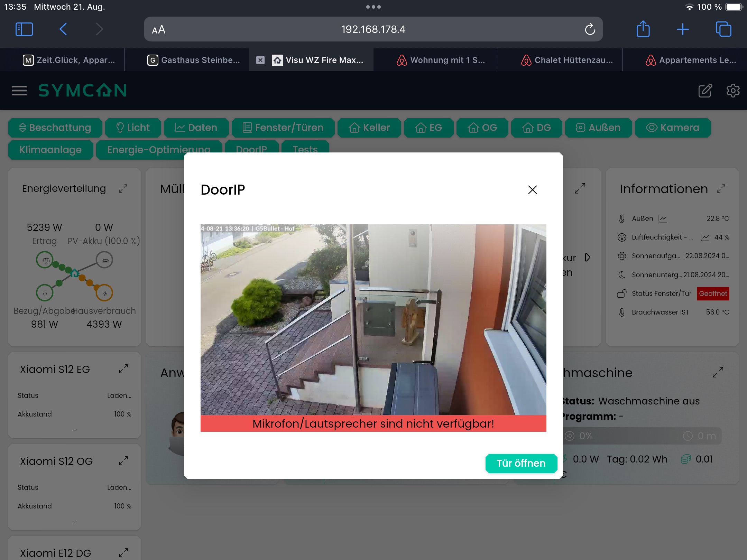Screen dimensions: 747x560
Task: Click the Symcon logo
Action: (82, 91)
